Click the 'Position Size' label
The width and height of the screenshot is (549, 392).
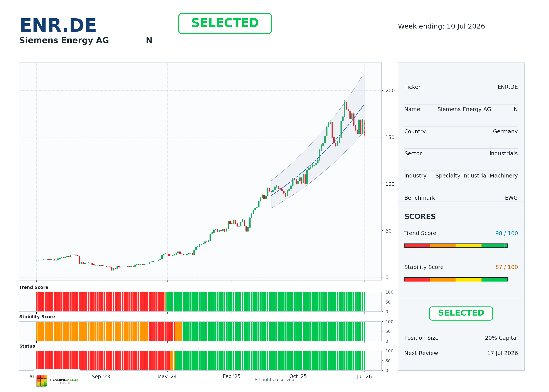[421, 338]
